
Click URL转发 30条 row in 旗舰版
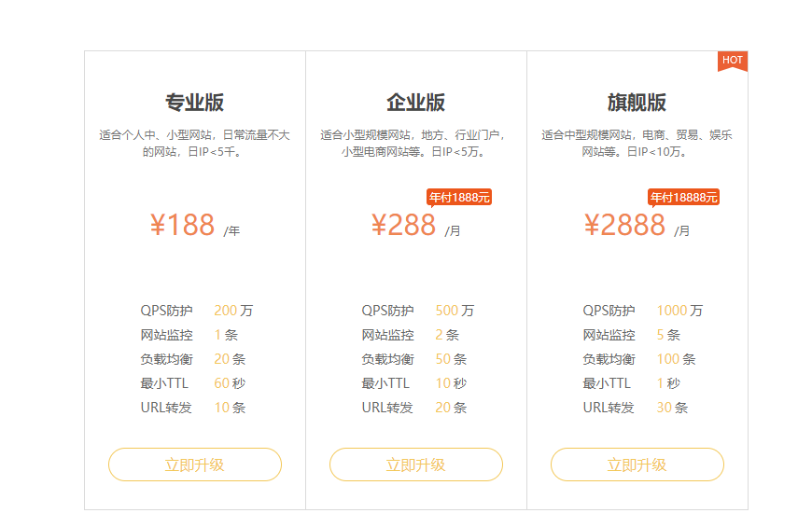coord(636,408)
